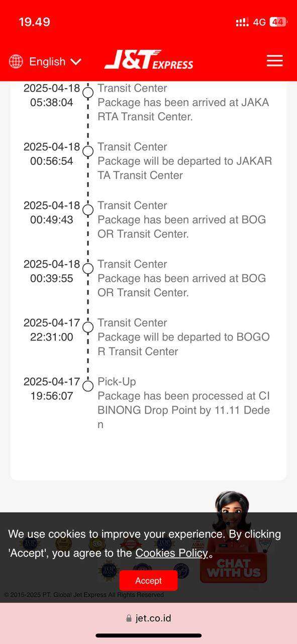
Task: Tap the battery level indicator
Action: tap(278, 22)
